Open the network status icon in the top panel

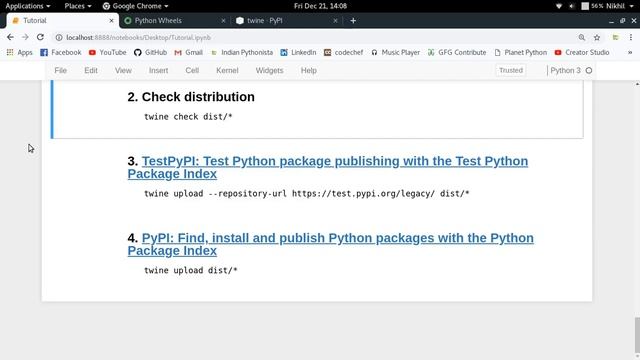559,6
